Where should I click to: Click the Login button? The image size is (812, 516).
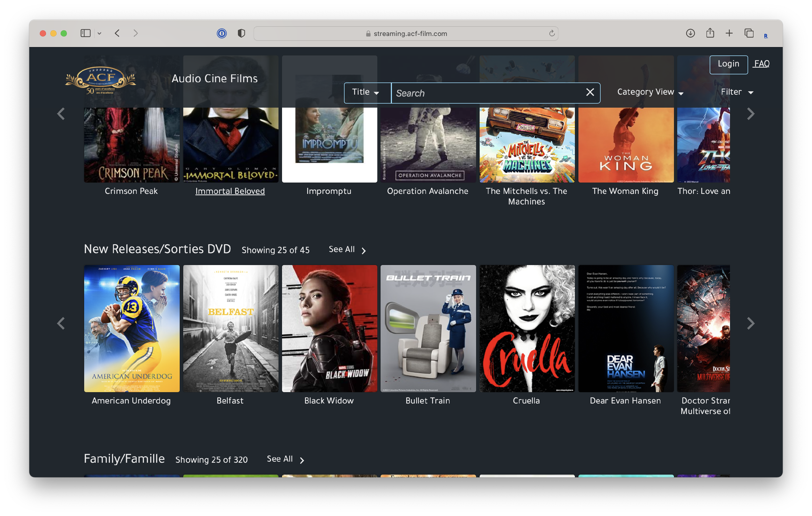728,64
